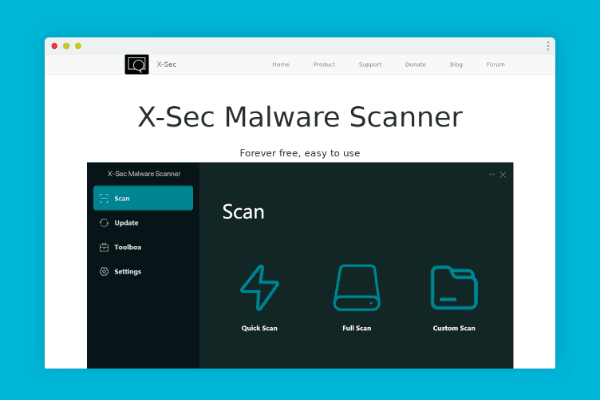Click the Full Scan drive icon
Viewport: 600px width, 400px height.
click(x=357, y=287)
